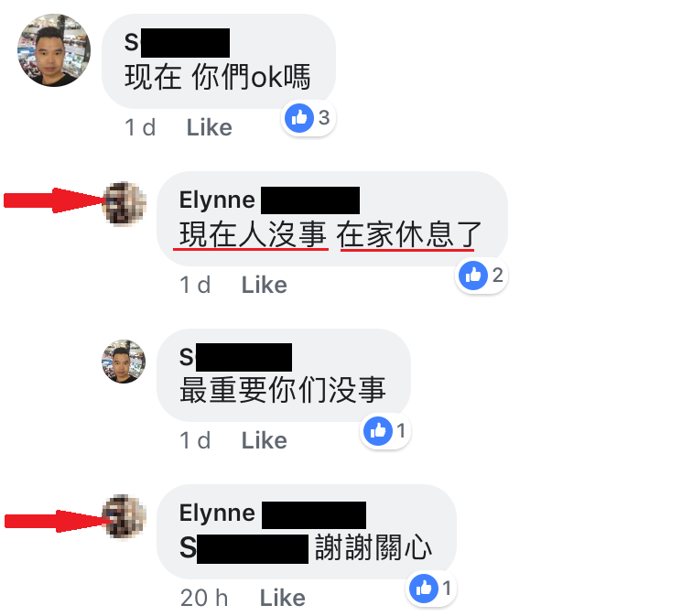Open top commenter's large profile photo
This screenshot has width=682, height=616.
54,50
